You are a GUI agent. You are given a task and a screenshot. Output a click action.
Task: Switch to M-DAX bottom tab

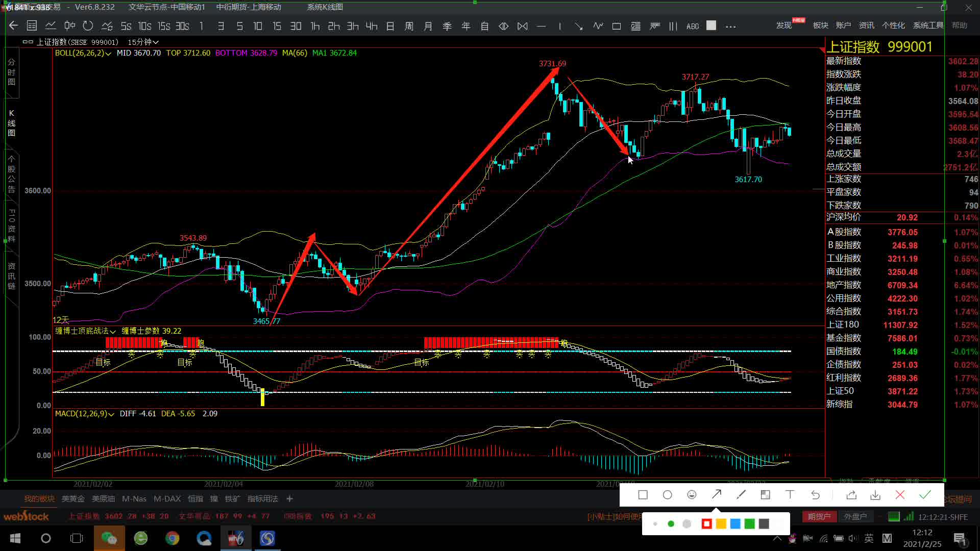(x=167, y=498)
